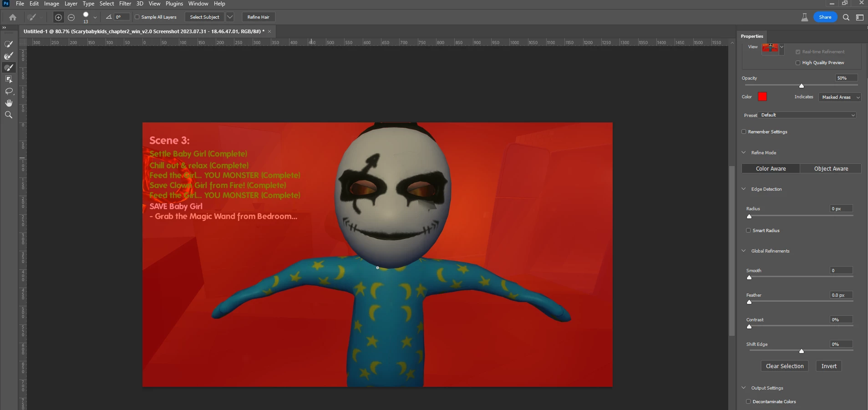Click the brush angle input field

[122, 17]
